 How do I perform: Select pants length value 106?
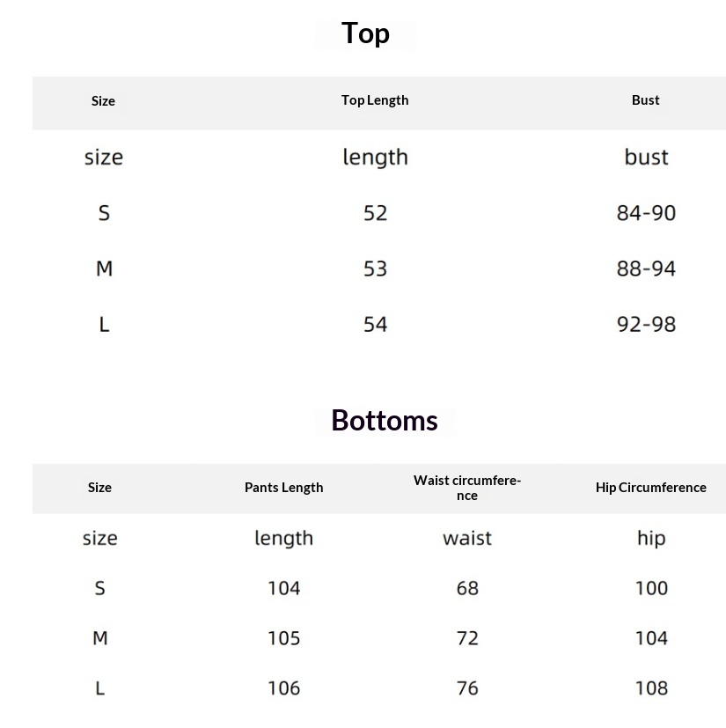click(x=283, y=688)
